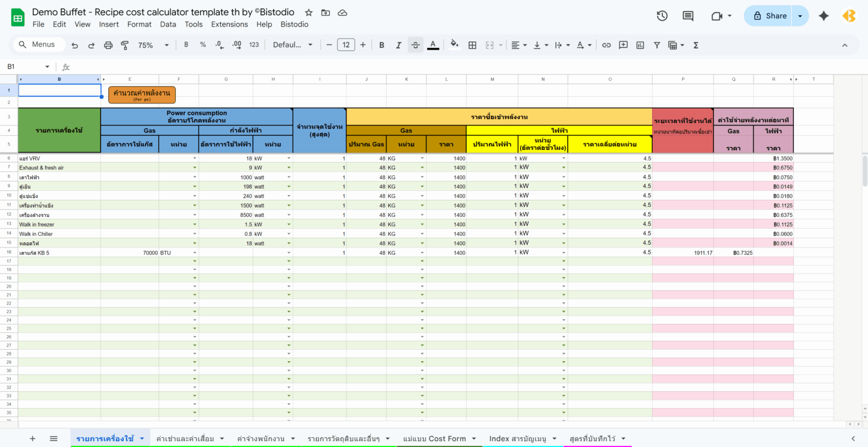Open the Insert menu

(108, 24)
